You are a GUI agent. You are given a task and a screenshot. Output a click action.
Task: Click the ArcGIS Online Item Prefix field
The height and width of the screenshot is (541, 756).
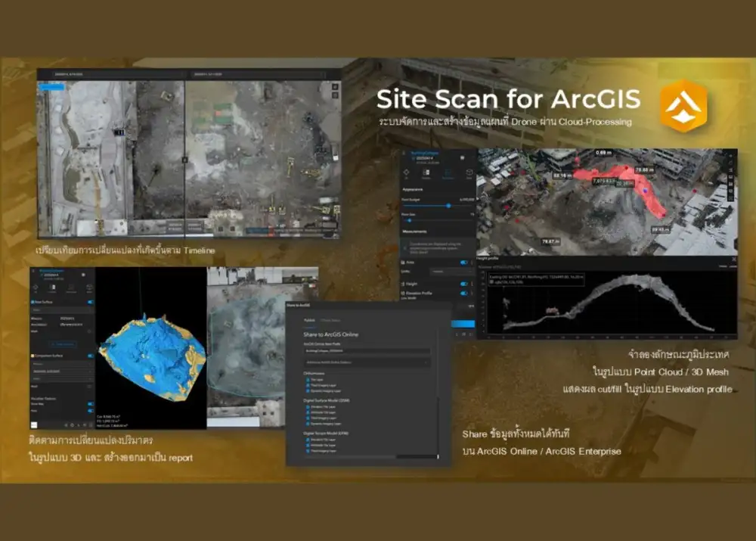click(367, 351)
